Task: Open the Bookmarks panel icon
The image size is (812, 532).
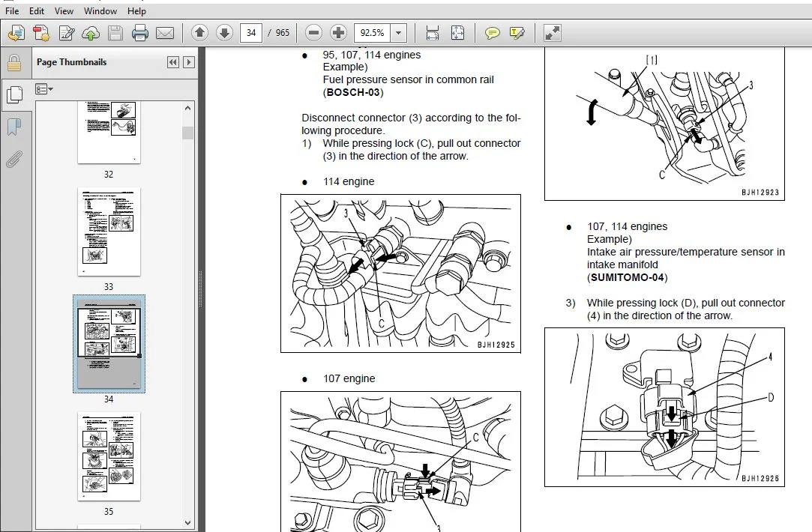Action: pyautogui.click(x=14, y=127)
